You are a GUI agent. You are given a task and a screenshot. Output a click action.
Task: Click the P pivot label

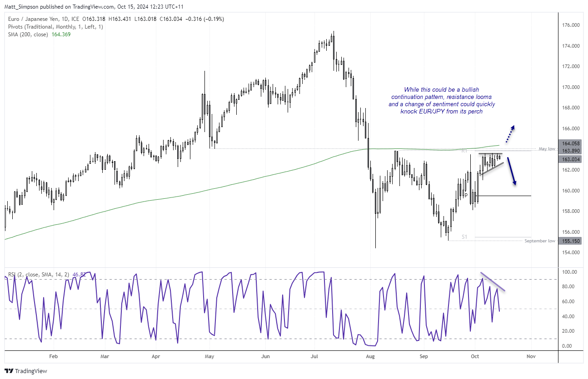(466, 196)
